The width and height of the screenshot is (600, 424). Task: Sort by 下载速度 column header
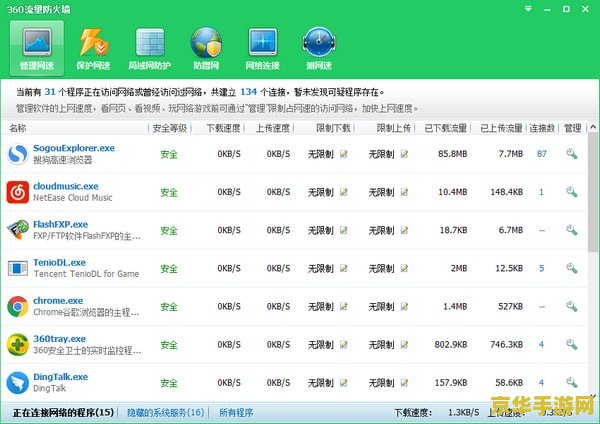223,128
